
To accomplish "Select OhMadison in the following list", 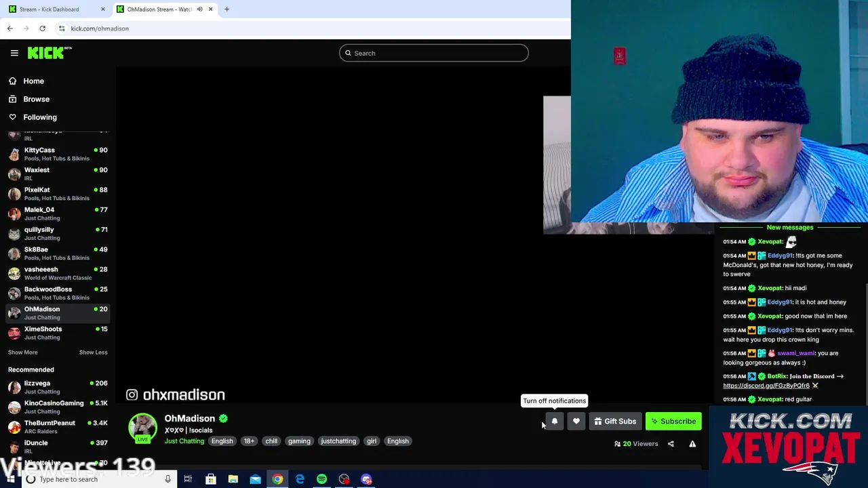I will click(x=58, y=313).
